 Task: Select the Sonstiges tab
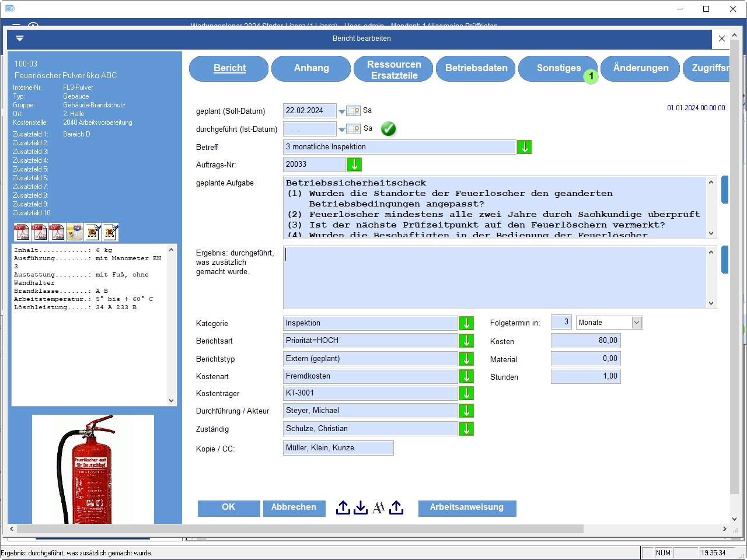point(558,68)
